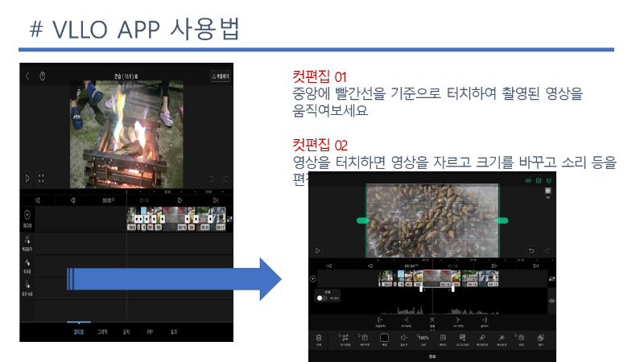Viewport: 644px width, 362px height.
Task: Pick the white background color square
Action: 384,339
